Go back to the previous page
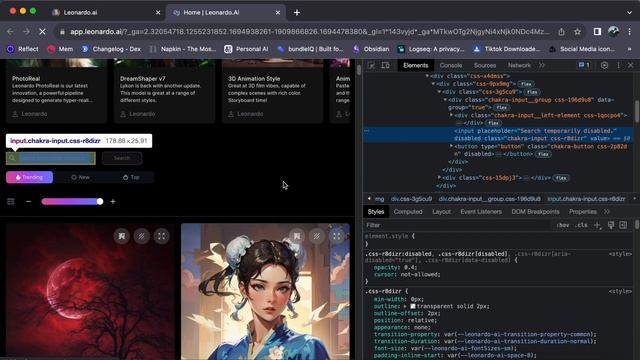Viewport: 640px width, 360px height. pyautogui.click(x=10, y=32)
